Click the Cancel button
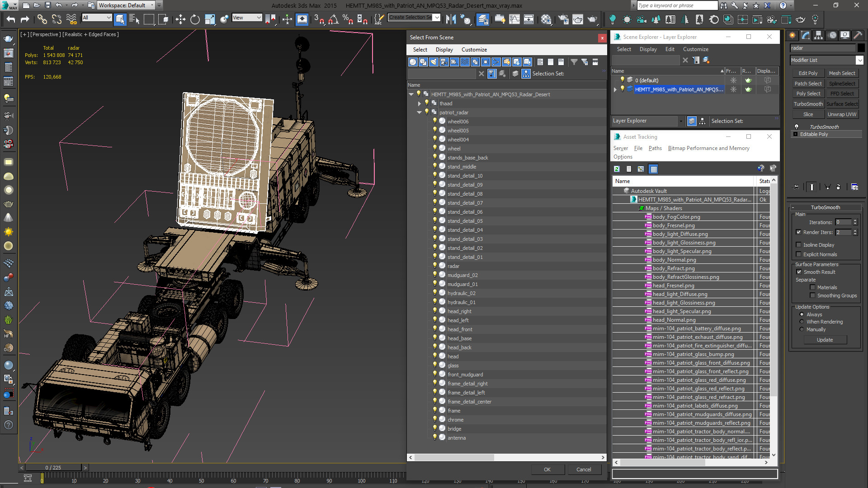This screenshot has width=868, height=488. pyautogui.click(x=584, y=469)
